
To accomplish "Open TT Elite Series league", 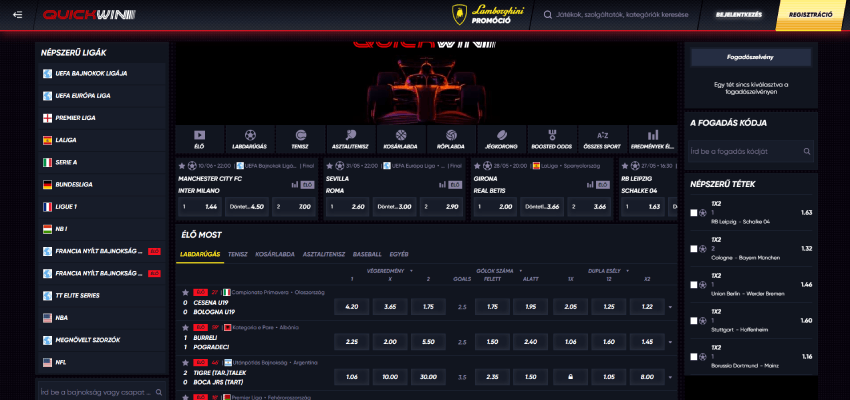I will click(102, 296).
